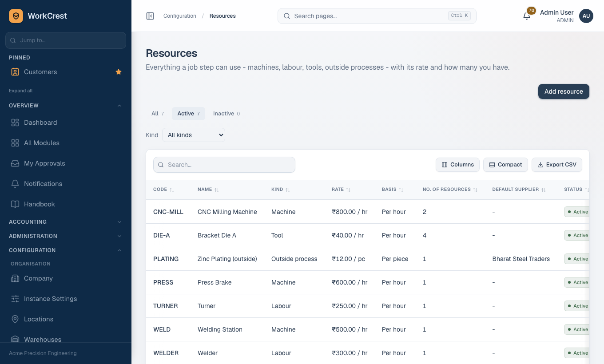
Task: Toggle the sidebar collapse icon
Action: pos(150,16)
